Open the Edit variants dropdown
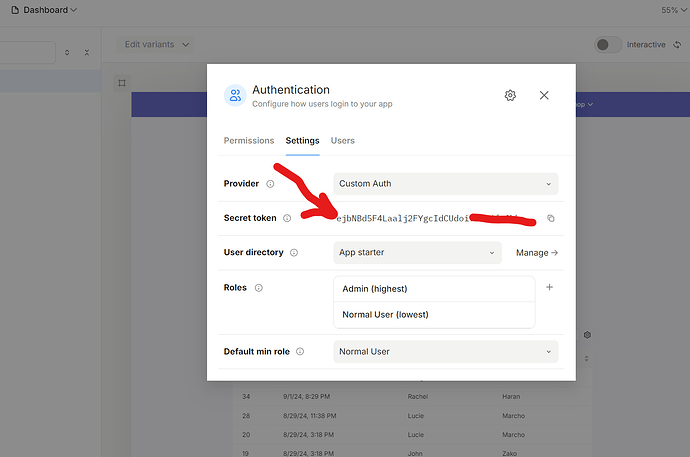The width and height of the screenshot is (690, 457). (157, 44)
